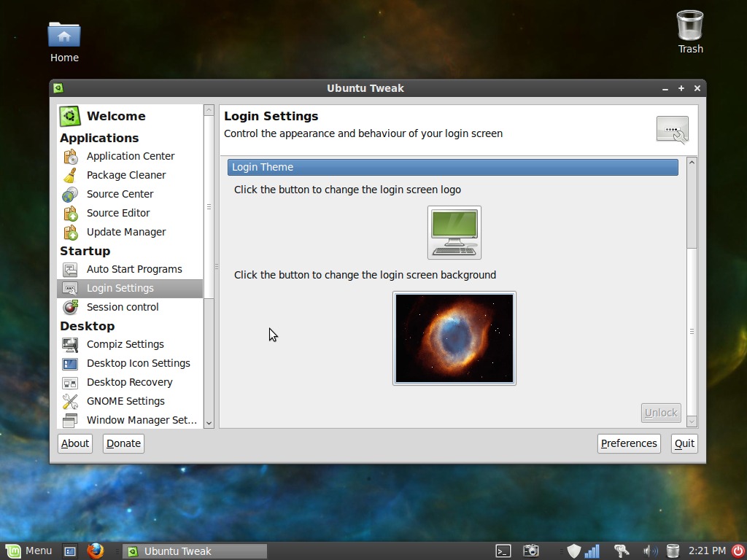Open the Mint Menu
The image size is (747, 560).
click(x=28, y=551)
